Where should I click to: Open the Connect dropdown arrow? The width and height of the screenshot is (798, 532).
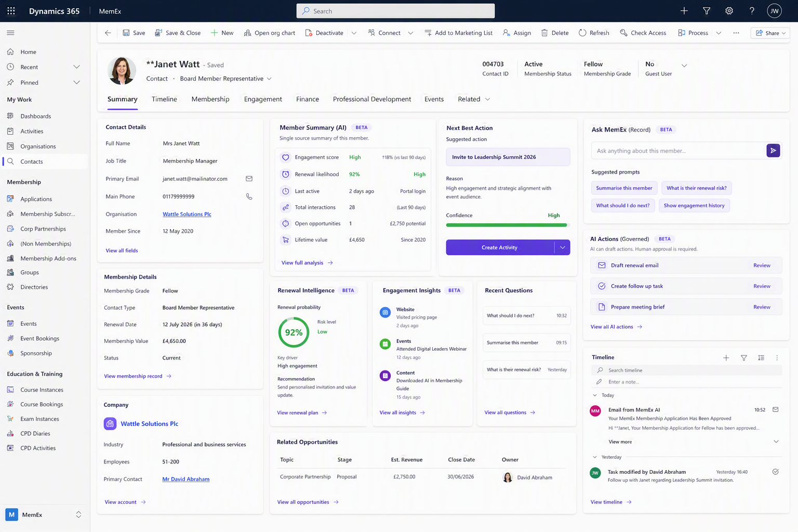[410, 33]
